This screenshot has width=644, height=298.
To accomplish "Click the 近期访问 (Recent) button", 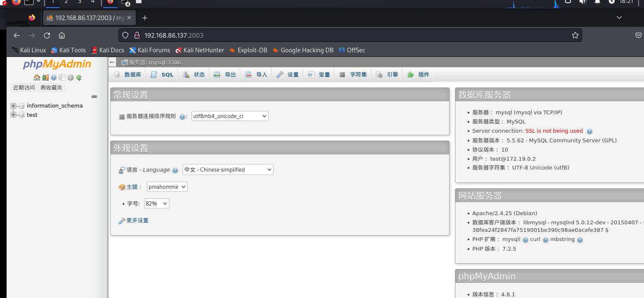I will click(24, 87).
